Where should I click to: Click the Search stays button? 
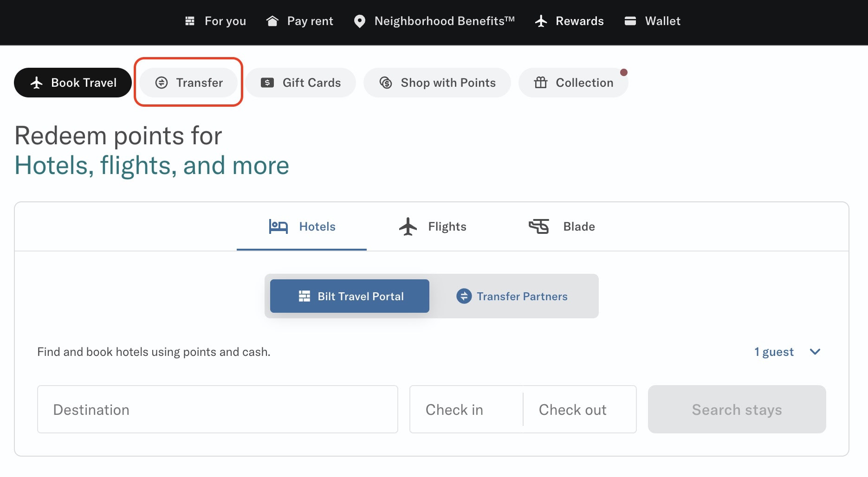point(737,409)
